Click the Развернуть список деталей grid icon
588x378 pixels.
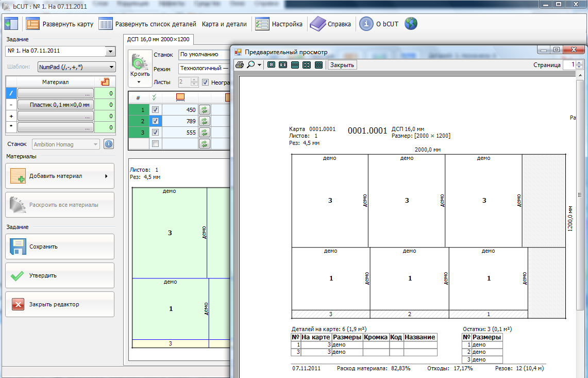coord(105,24)
